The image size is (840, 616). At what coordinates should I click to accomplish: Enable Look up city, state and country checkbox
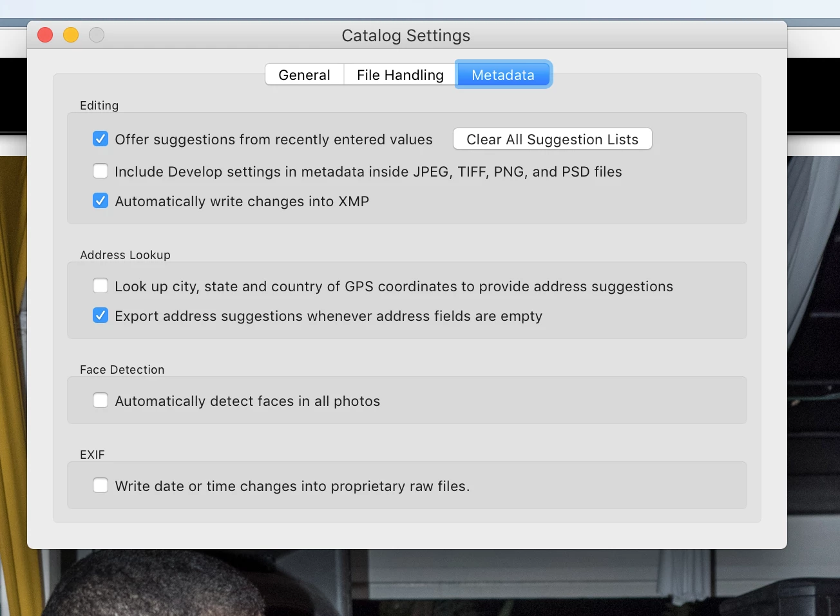click(100, 285)
